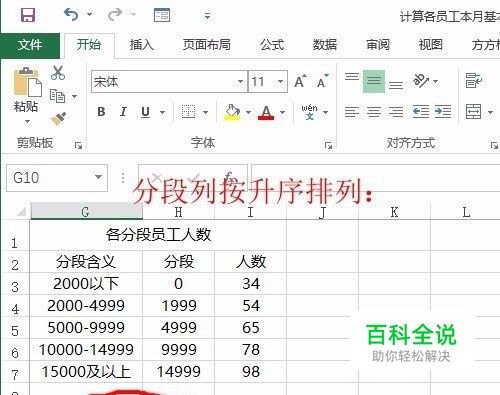Select column G header
Viewport: 500px width, 395px height.
click(87, 211)
